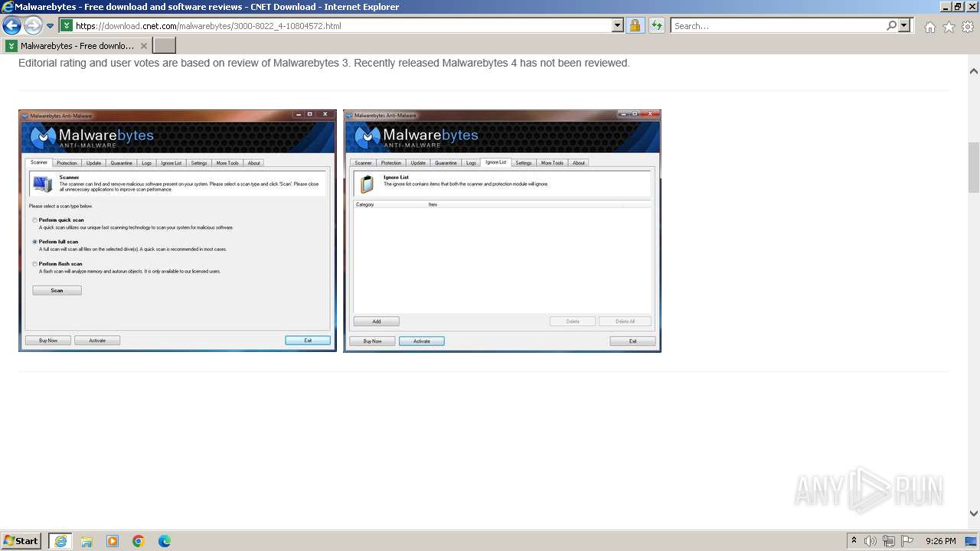Viewport: 980px width, 551px height.
Task: Launch Google Chrome from the taskbar
Action: pyautogui.click(x=139, y=540)
